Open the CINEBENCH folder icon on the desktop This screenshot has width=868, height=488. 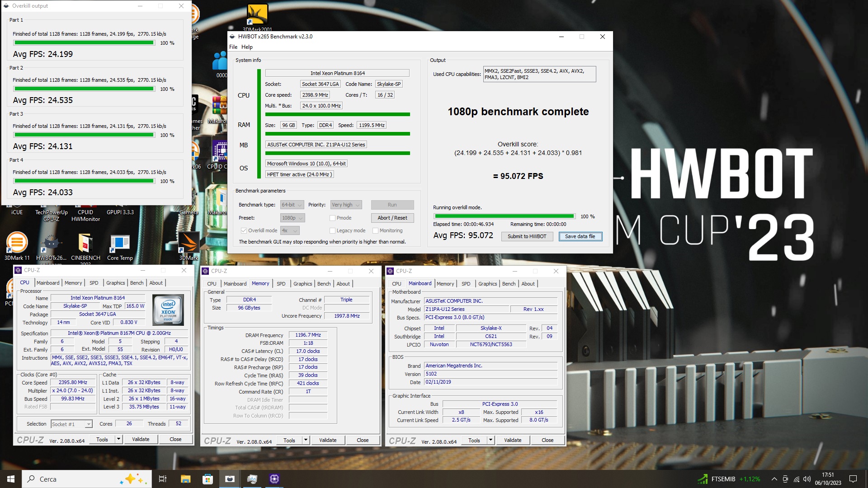point(85,246)
